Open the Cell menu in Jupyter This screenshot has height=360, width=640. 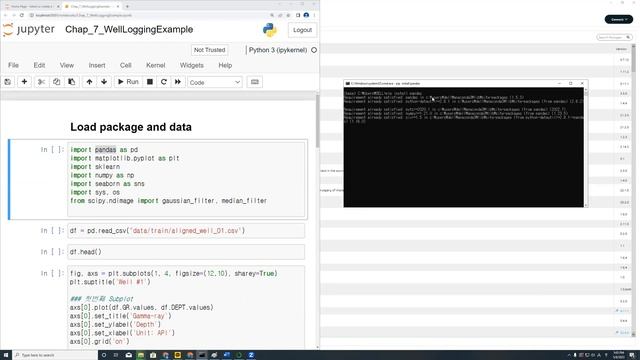[125, 65]
